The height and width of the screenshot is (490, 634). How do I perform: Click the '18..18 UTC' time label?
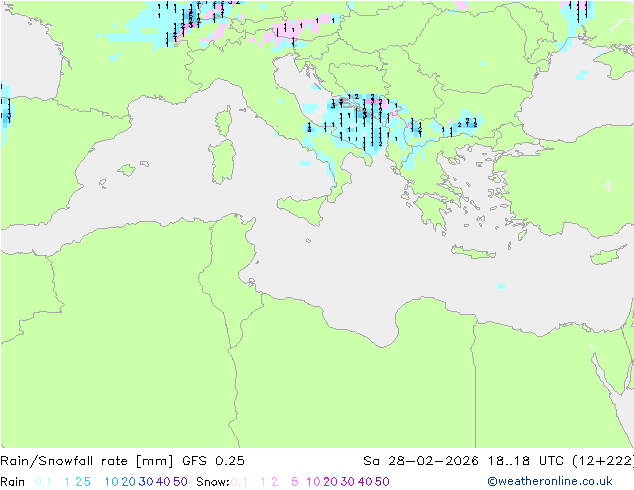point(528,461)
